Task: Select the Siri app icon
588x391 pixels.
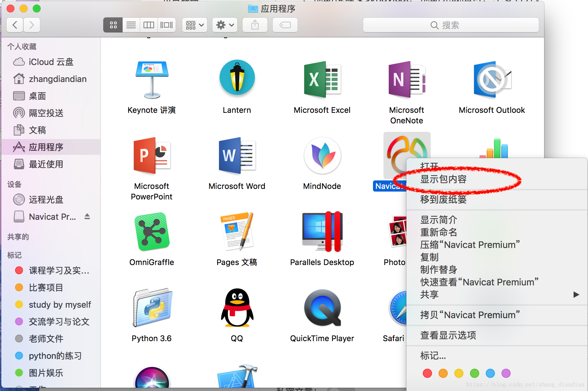Action: pyautogui.click(x=152, y=377)
